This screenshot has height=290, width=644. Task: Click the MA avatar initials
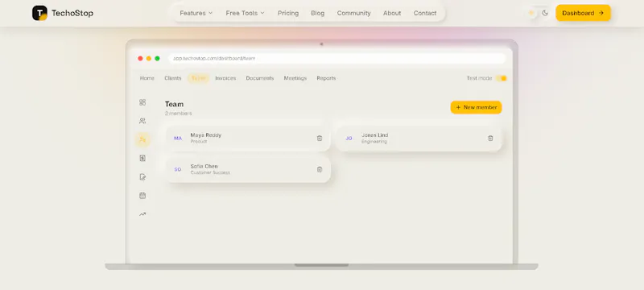click(178, 139)
